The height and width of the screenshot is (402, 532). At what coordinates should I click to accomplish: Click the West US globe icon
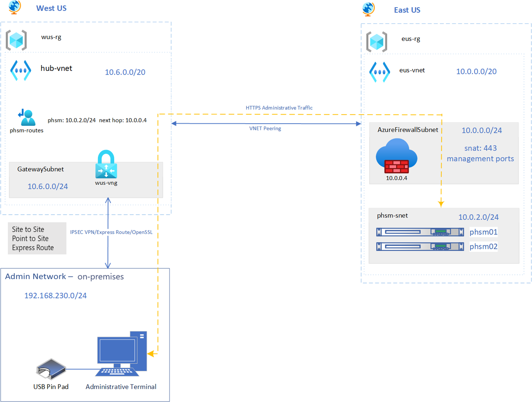pyautogui.click(x=14, y=7)
